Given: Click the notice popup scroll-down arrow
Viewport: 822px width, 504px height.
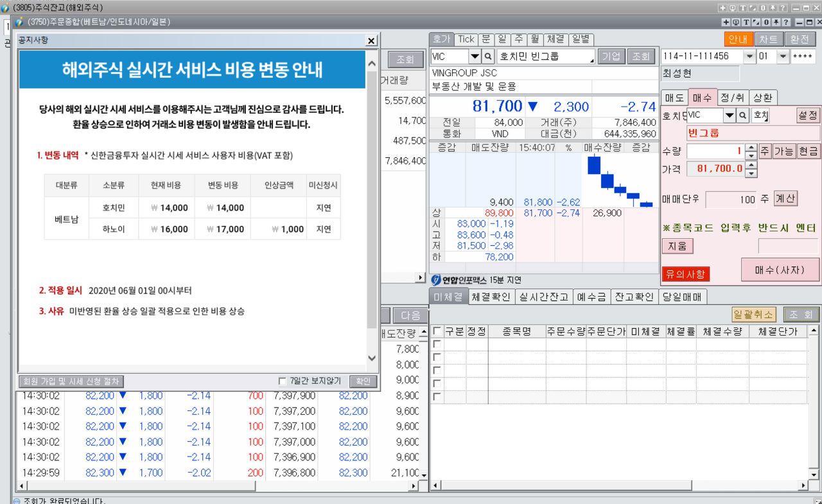Looking at the screenshot, I should click(372, 358).
